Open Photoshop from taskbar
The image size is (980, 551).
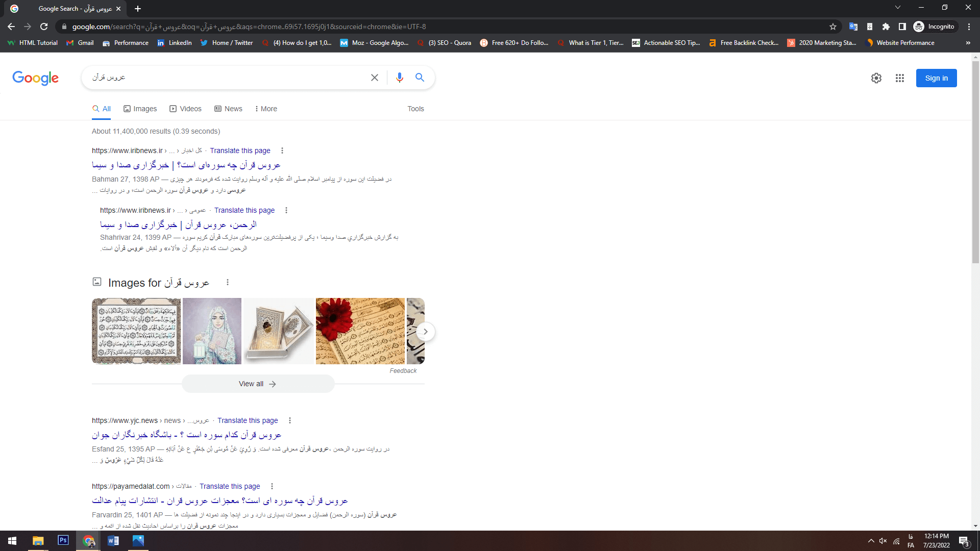(x=63, y=541)
